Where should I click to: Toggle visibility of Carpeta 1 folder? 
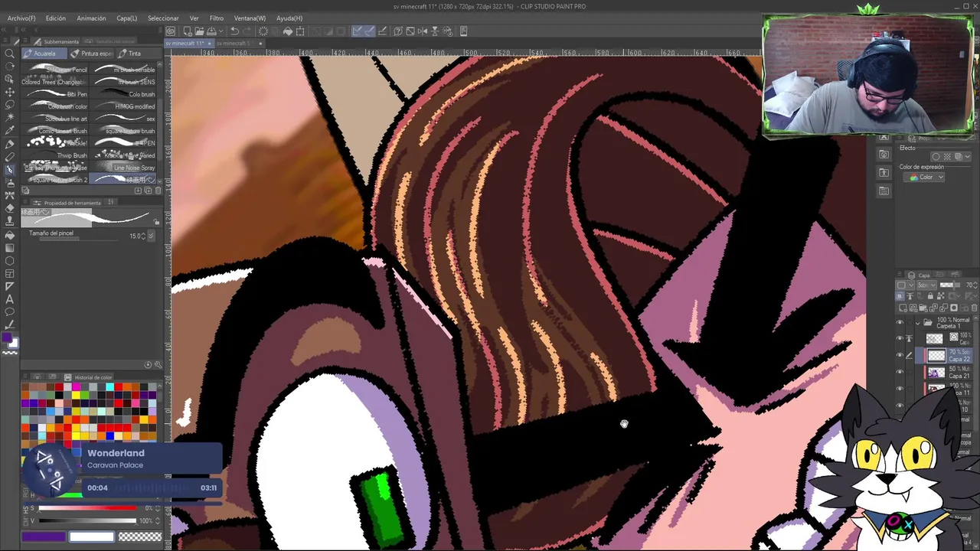point(900,322)
